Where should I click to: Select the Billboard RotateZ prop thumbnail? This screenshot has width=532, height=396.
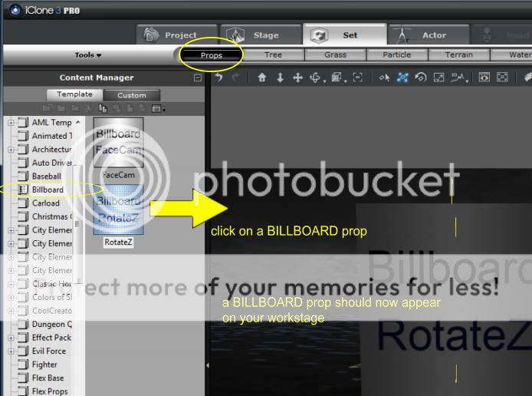point(118,210)
